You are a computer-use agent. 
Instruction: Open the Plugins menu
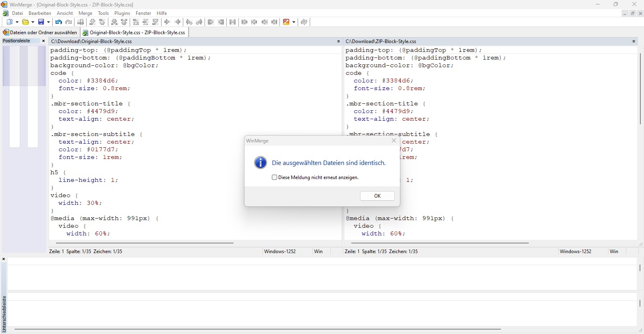pyautogui.click(x=122, y=13)
